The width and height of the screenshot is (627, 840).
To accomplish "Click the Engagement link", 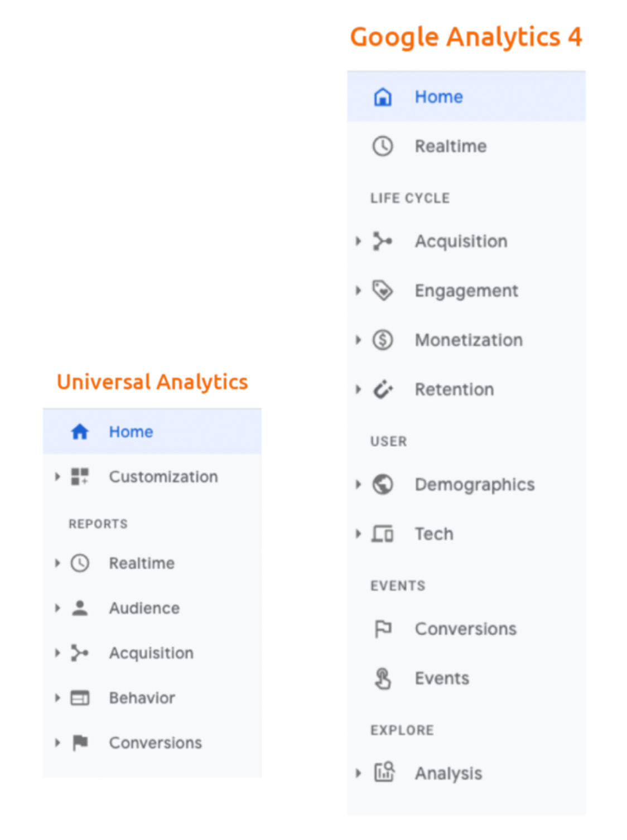I will pyautogui.click(x=466, y=291).
